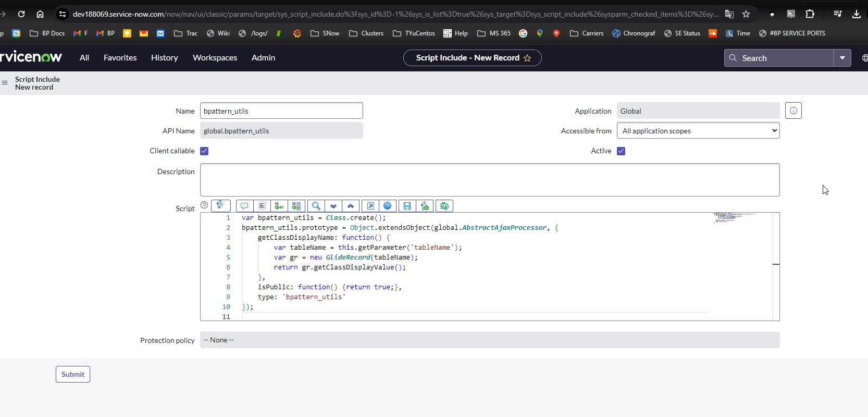Open the Grafana bookmark icon
This screenshot has width=868, height=417.
coord(297,33)
